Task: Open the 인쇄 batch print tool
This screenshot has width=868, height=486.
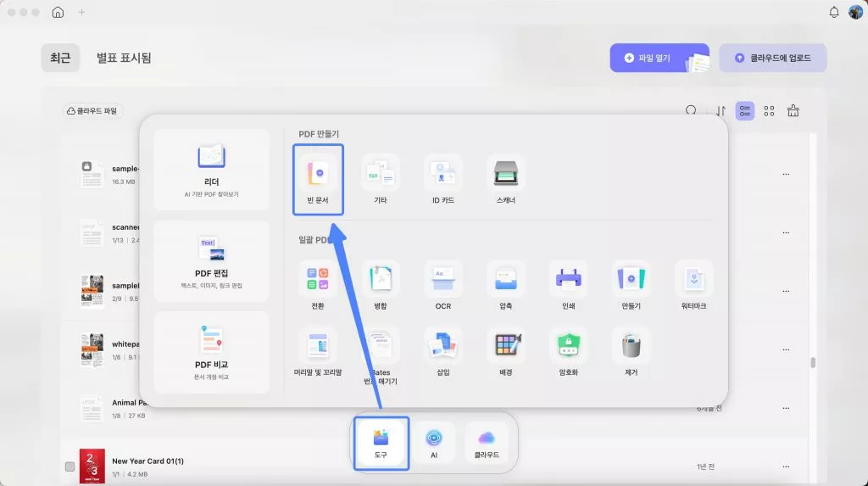Action: (x=569, y=285)
